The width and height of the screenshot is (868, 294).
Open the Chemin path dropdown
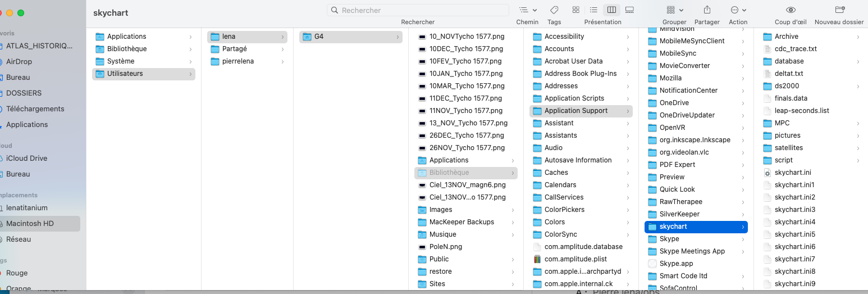pyautogui.click(x=527, y=10)
